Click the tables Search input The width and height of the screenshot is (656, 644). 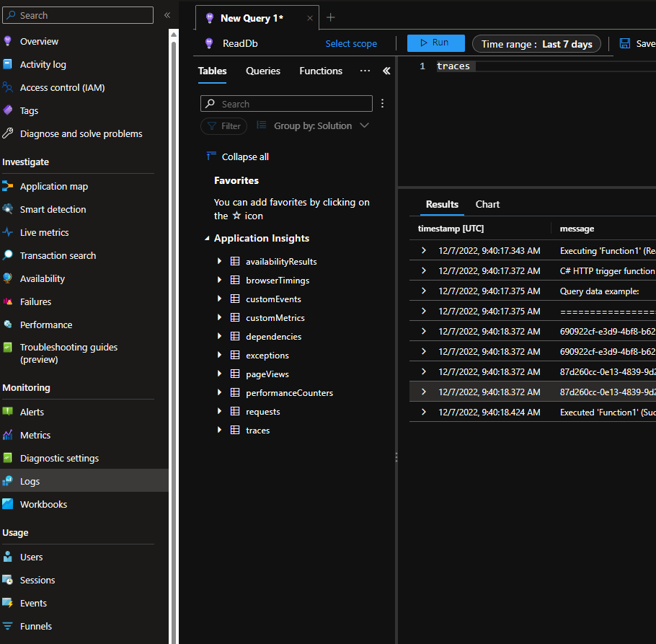point(286,103)
